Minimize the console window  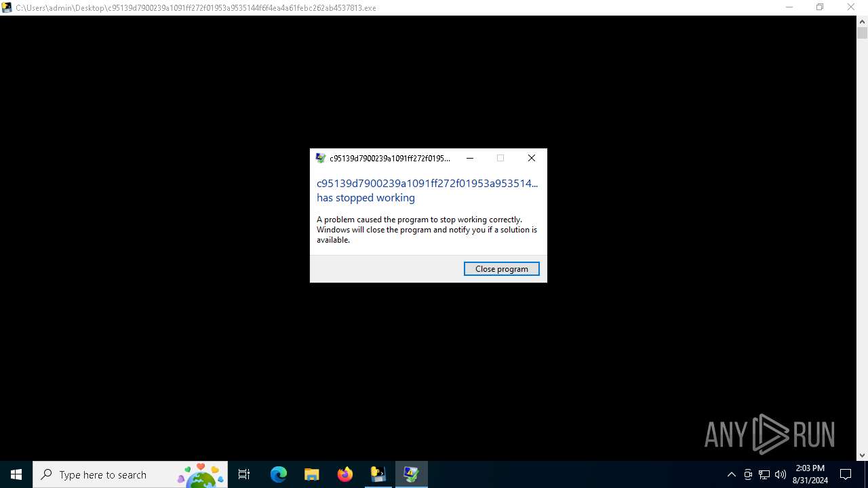(x=789, y=7)
